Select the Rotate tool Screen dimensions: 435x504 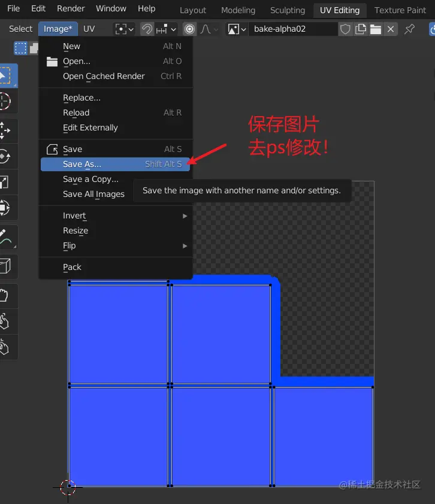(7, 157)
